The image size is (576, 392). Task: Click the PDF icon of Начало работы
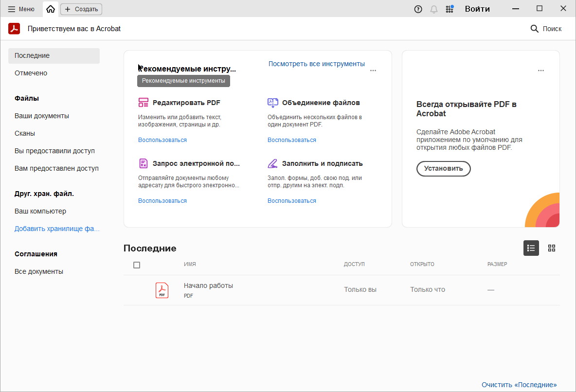pos(162,290)
